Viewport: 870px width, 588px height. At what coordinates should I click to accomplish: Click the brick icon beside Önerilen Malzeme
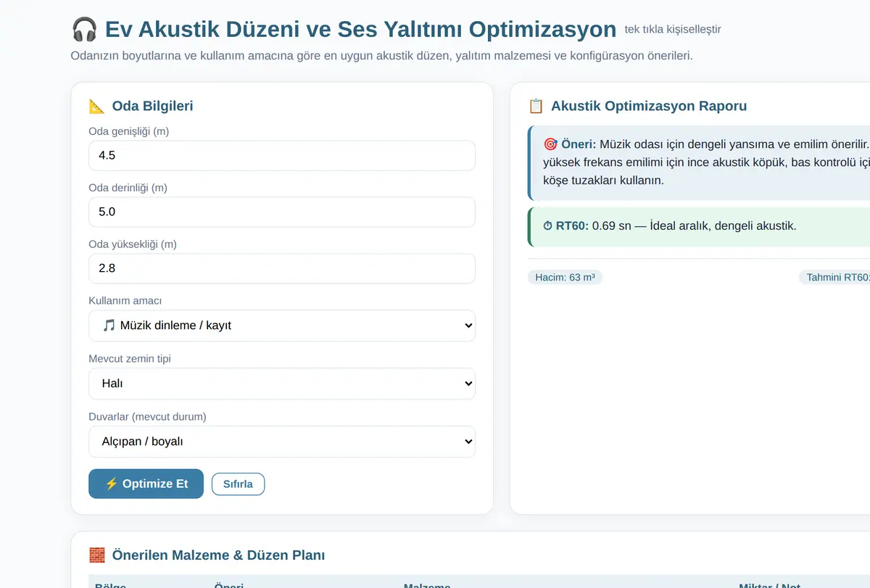[x=96, y=555]
